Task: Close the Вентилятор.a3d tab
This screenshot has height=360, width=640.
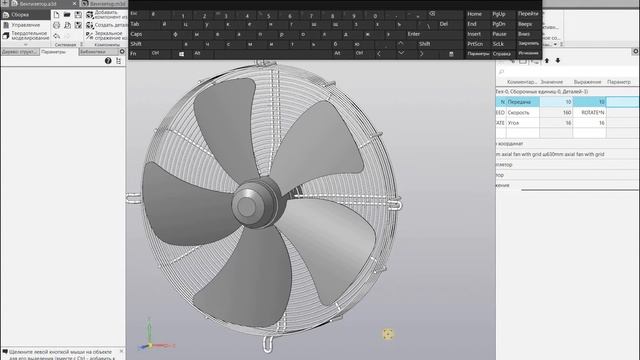Action: 74,4
